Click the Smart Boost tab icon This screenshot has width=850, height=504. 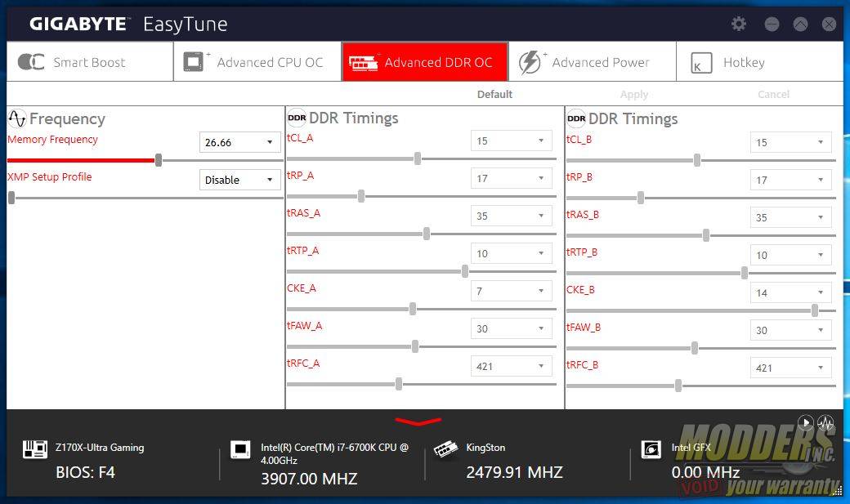(31, 62)
